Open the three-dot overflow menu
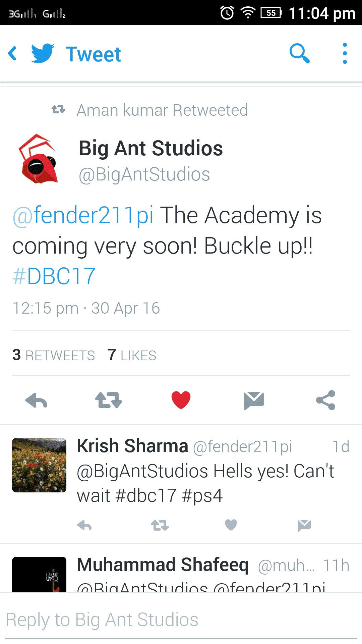 [345, 53]
